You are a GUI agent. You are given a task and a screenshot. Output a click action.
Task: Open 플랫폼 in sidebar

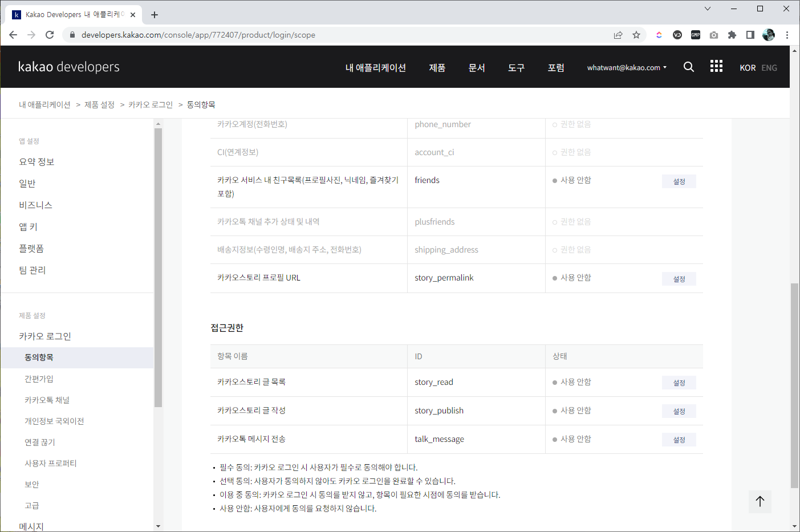(x=31, y=248)
